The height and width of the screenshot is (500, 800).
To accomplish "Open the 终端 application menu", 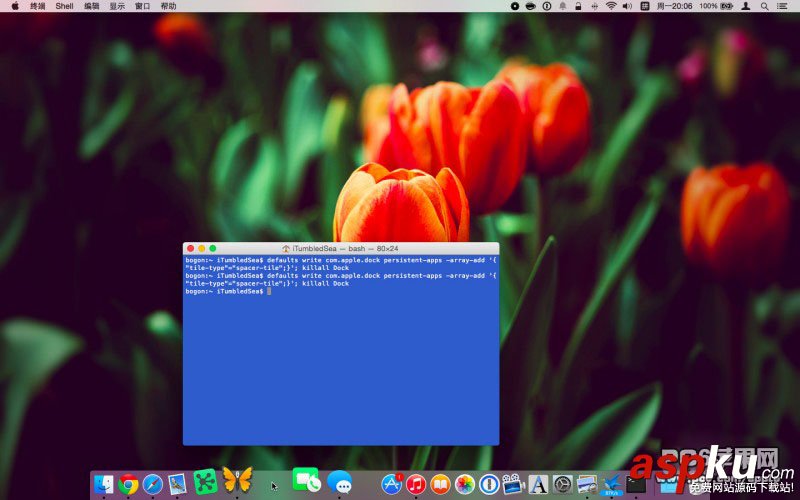I will tap(38, 6).
